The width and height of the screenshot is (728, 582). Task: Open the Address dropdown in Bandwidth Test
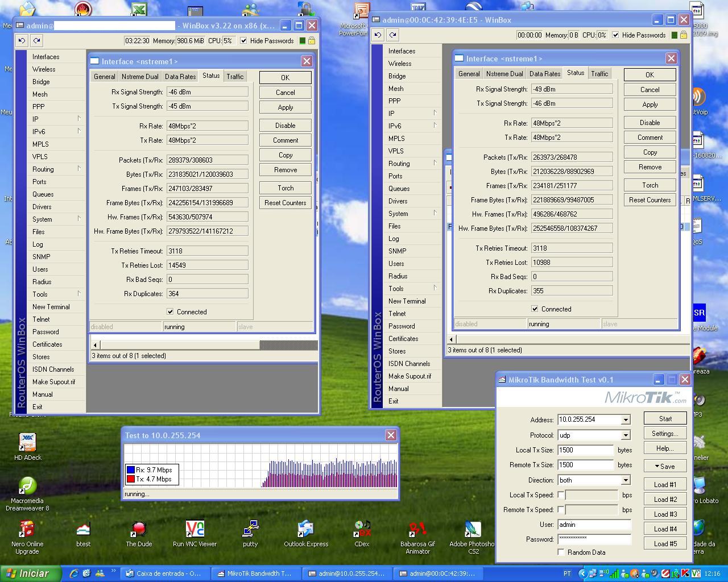tap(626, 420)
